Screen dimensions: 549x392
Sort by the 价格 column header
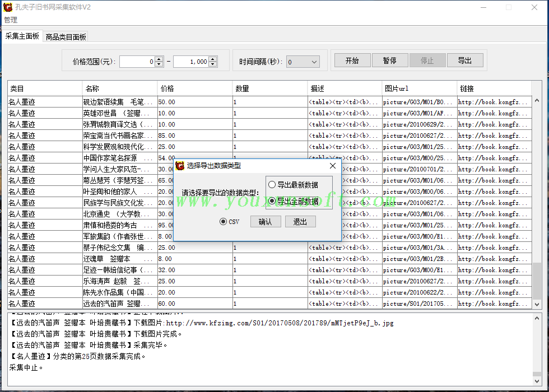pyautogui.click(x=195, y=88)
